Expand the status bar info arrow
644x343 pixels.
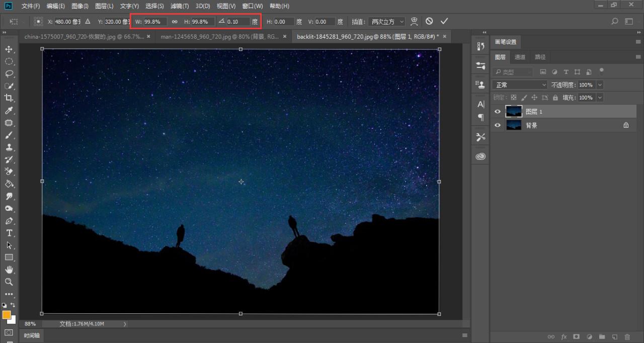click(x=125, y=324)
